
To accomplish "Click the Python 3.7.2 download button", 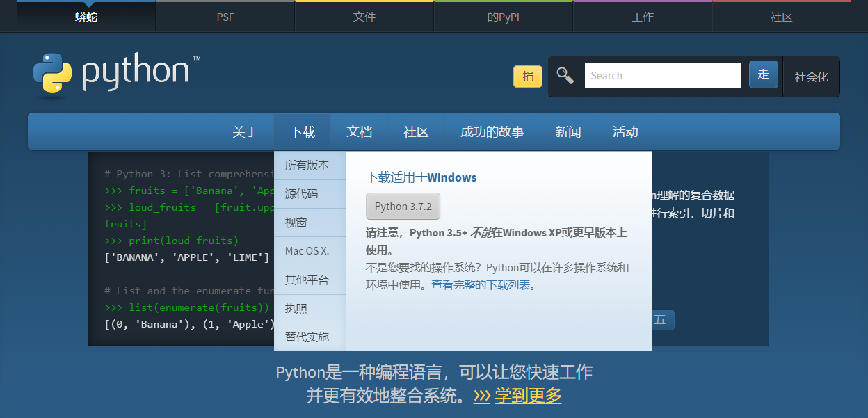I will (x=403, y=207).
